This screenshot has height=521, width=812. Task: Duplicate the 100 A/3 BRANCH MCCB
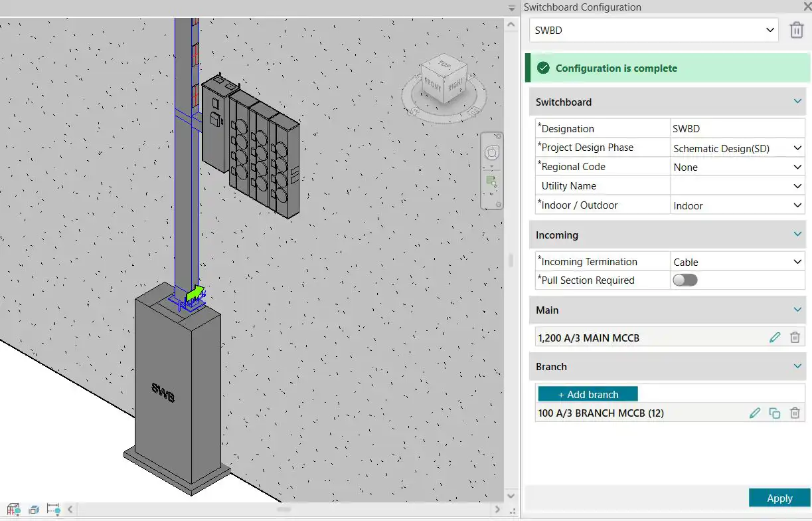tap(774, 413)
